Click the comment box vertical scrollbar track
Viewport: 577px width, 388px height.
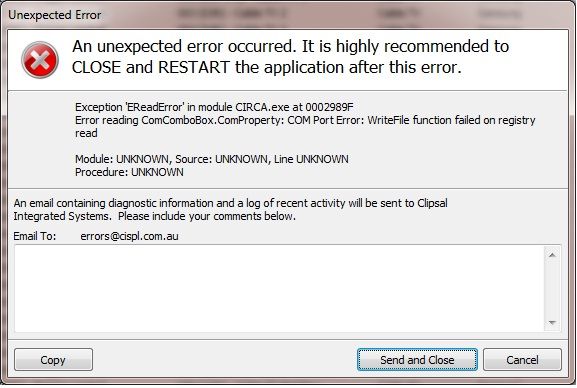pos(552,289)
